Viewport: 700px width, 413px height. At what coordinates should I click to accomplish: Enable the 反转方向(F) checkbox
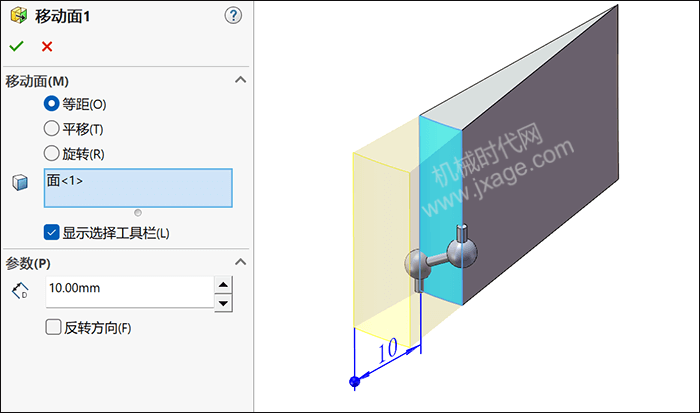click(53, 327)
